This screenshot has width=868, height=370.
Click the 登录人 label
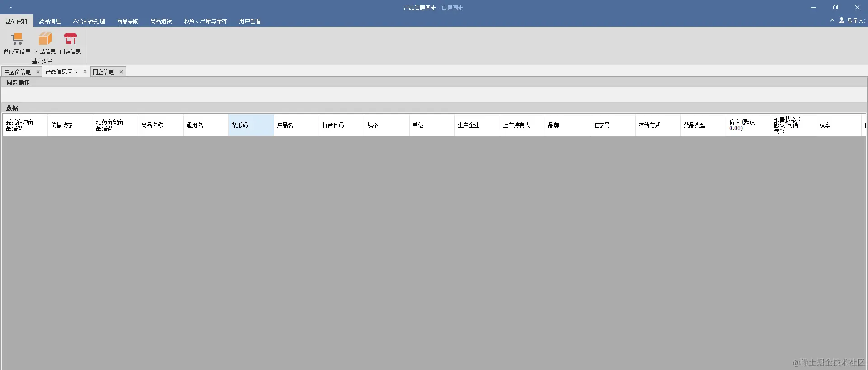coord(856,21)
